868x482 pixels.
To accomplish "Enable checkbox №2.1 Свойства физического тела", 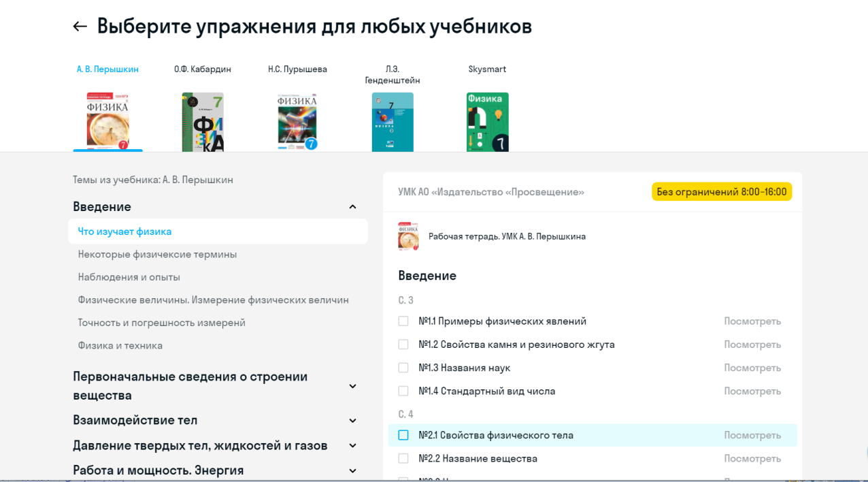I will point(403,435).
